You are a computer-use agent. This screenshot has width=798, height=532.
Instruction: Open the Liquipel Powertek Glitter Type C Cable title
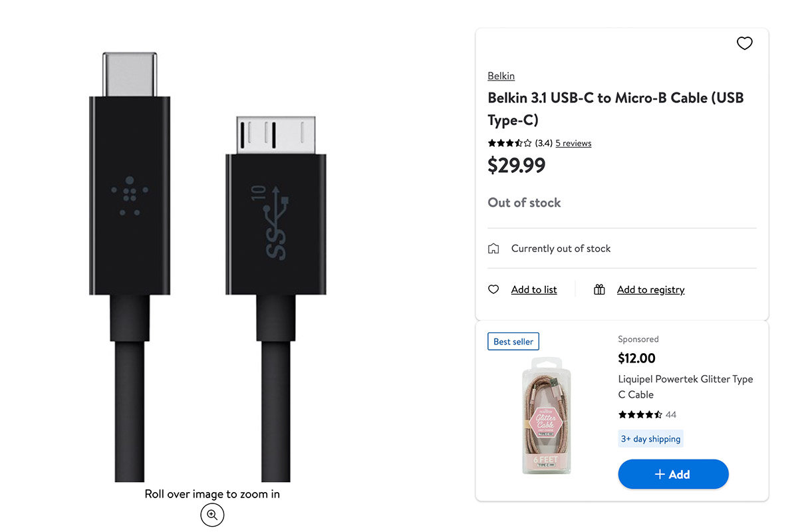coord(685,386)
